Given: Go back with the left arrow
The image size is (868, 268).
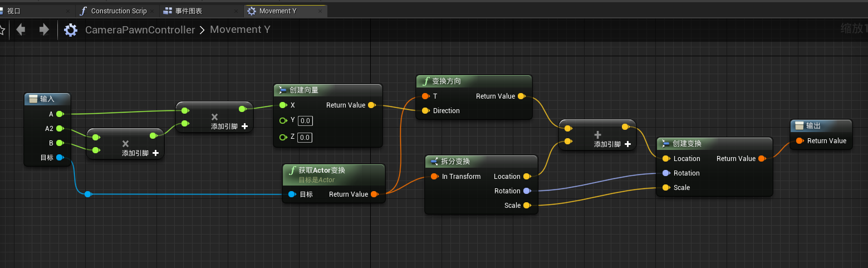Looking at the screenshot, I should 21,30.
